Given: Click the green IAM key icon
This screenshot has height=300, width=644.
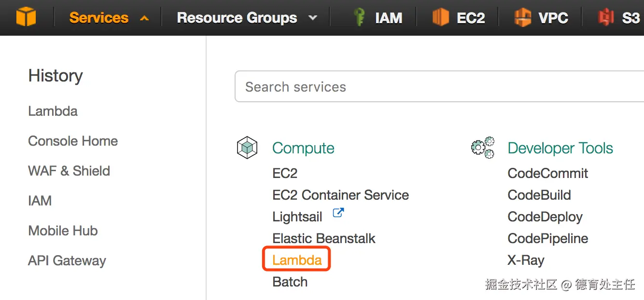Looking at the screenshot, I should [359, 17].
